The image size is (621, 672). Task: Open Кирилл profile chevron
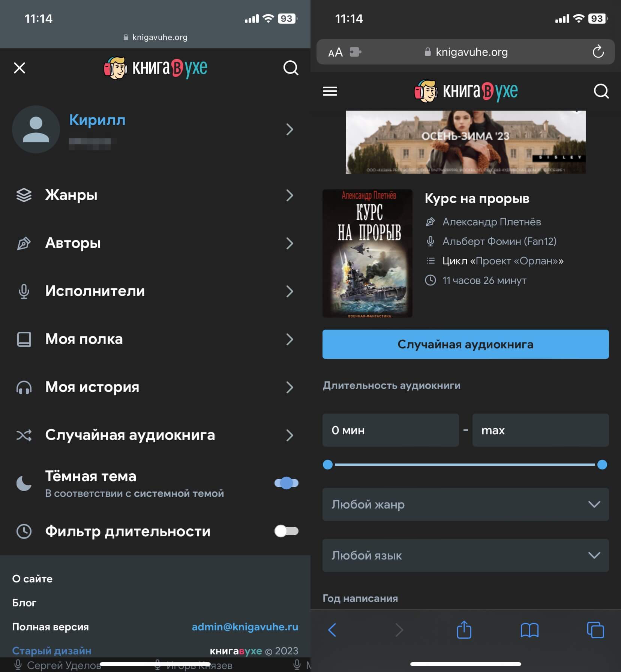(289, 129)
